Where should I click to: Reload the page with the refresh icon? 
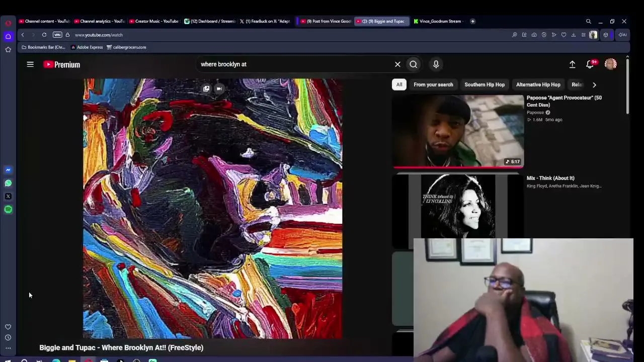pyautogui.click(x=44, y=35)
